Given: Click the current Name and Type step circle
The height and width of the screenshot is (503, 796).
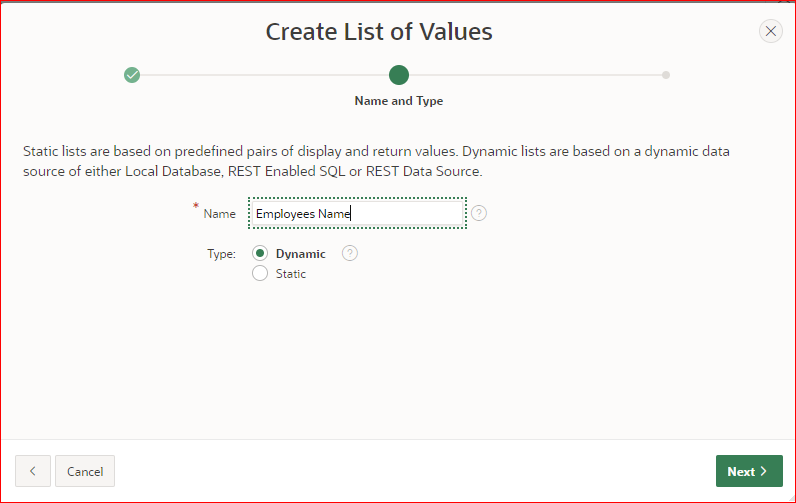Looking at the screenshot, I should click(x=399, y=75).
